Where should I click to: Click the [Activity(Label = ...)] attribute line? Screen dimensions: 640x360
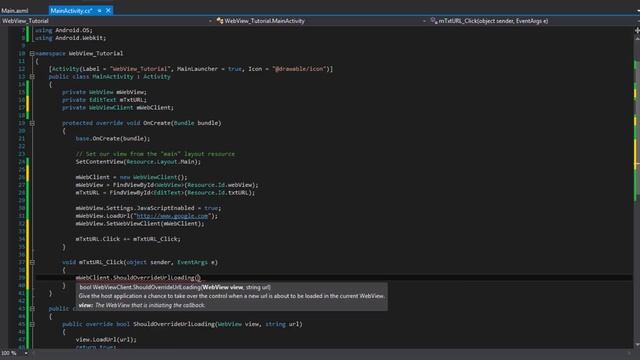click(191, 69)
